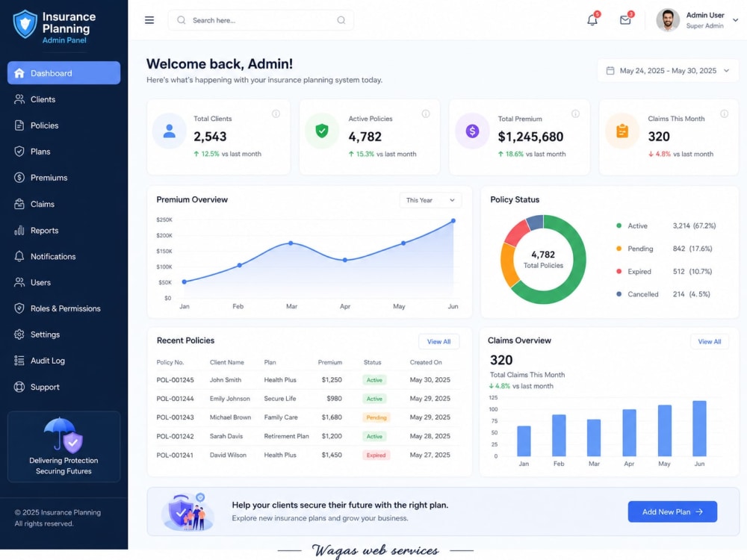Image resolution: width=747 pixels, height=560 pixels.
Task: Click the Total Clients person icon
Action: [169, 131]
